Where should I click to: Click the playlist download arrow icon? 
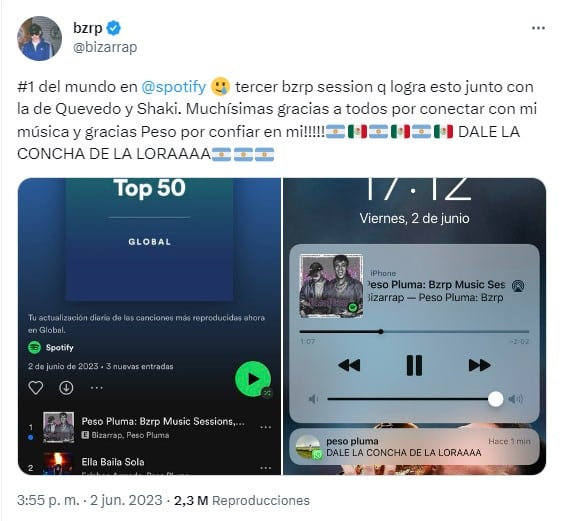66,388
